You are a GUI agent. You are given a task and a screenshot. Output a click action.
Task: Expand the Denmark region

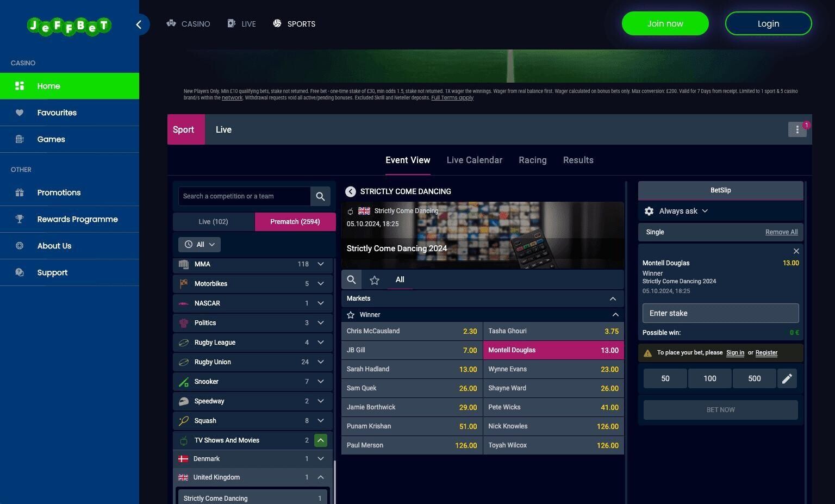tap(321, 459)
